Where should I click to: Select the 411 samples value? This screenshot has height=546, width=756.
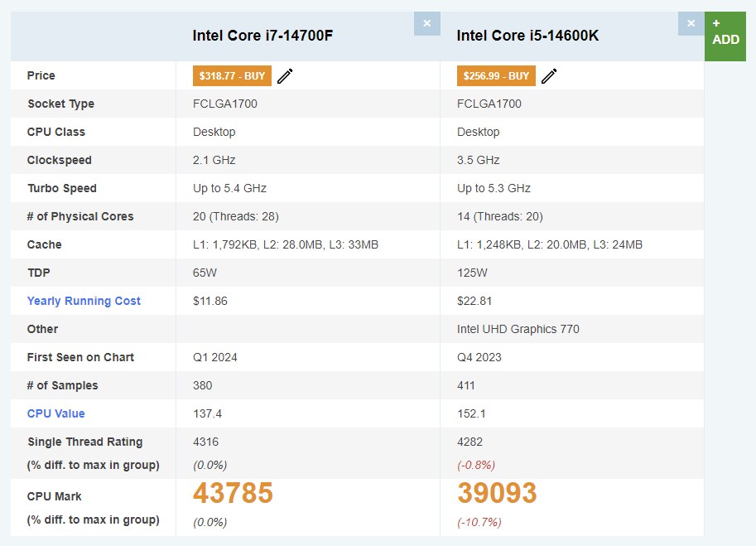[x=465, y=385]
